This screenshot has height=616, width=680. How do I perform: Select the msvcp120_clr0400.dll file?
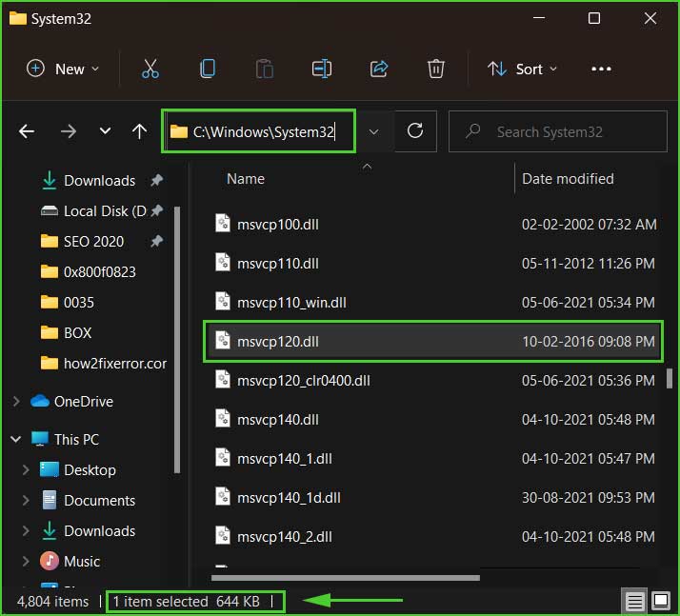pyautogui.click(x=304, y=381)
